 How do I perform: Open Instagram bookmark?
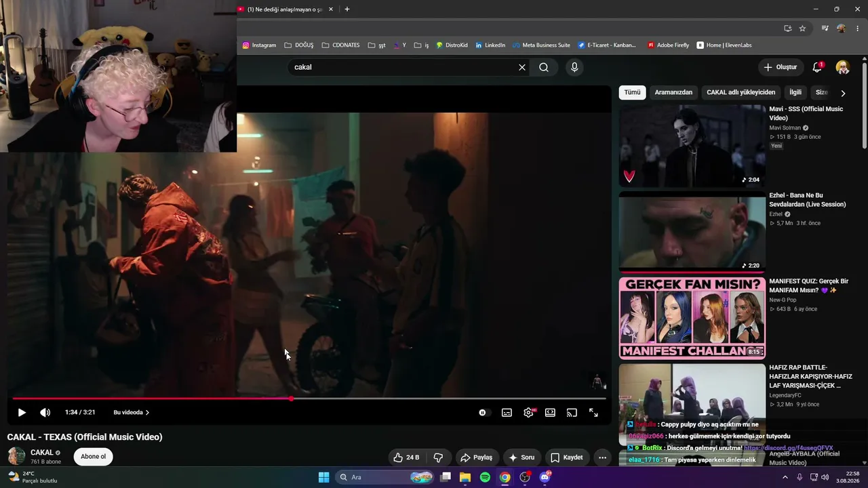259,45
